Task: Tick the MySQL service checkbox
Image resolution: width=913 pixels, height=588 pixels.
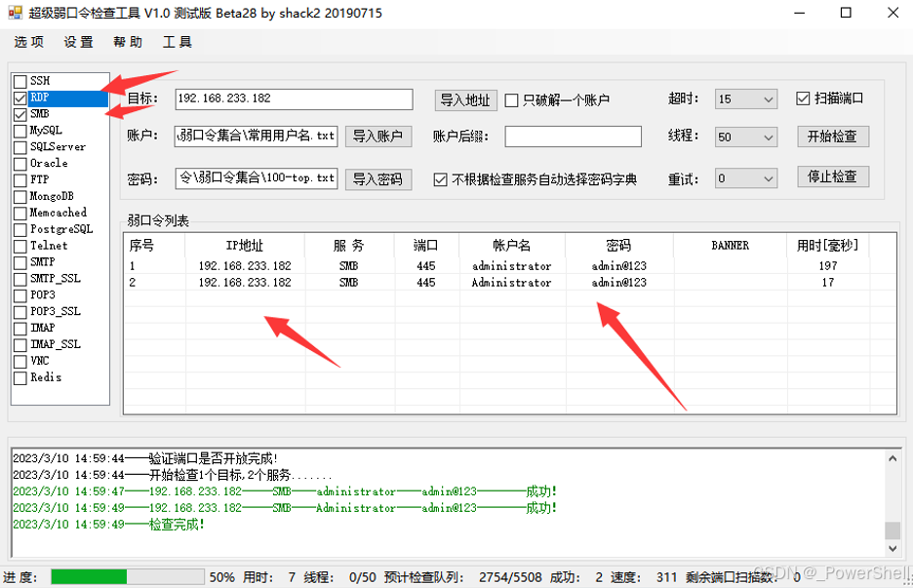Action: (20, 131)
